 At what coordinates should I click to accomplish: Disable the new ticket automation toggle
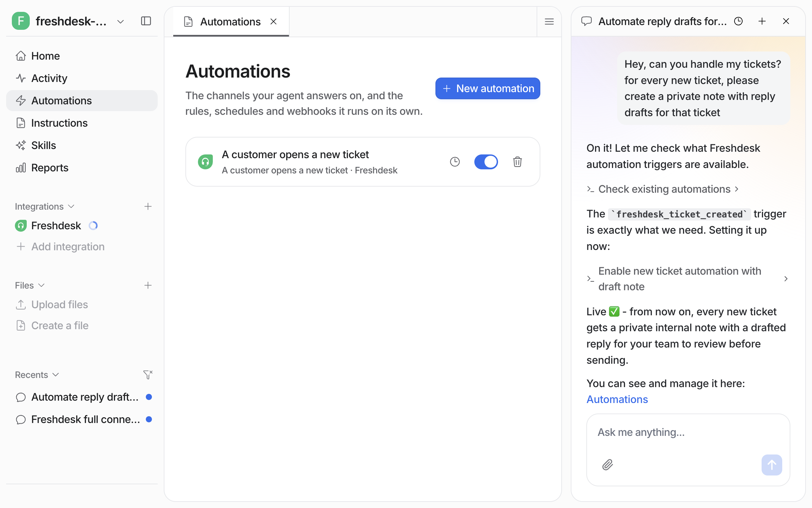[486, 162]
